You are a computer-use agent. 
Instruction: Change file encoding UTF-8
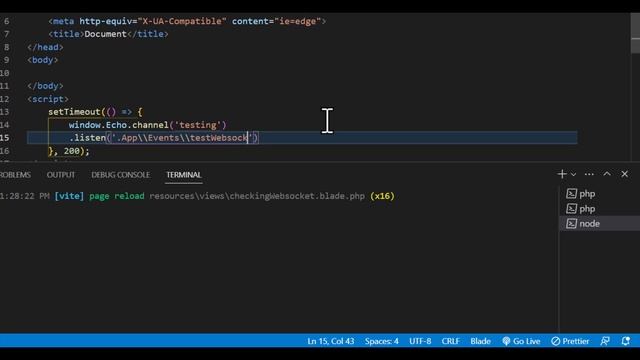tap(420, 341)
